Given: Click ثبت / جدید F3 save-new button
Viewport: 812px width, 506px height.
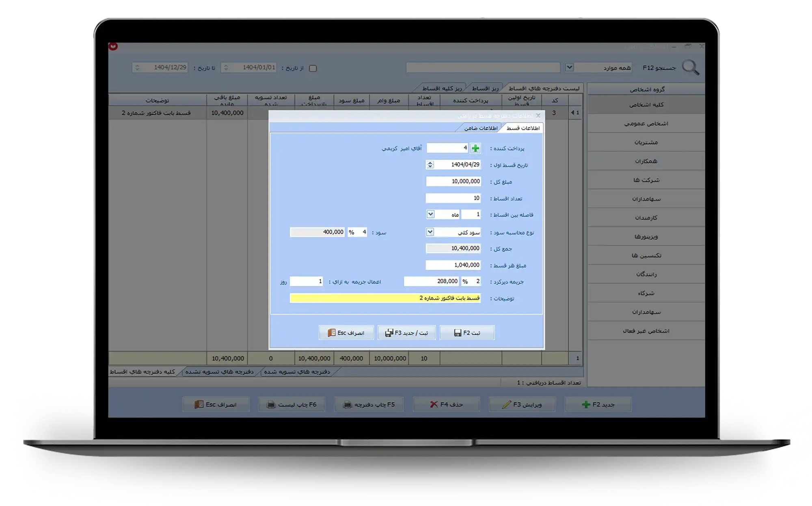Looking at the screenshot, I should coord(406,333).
